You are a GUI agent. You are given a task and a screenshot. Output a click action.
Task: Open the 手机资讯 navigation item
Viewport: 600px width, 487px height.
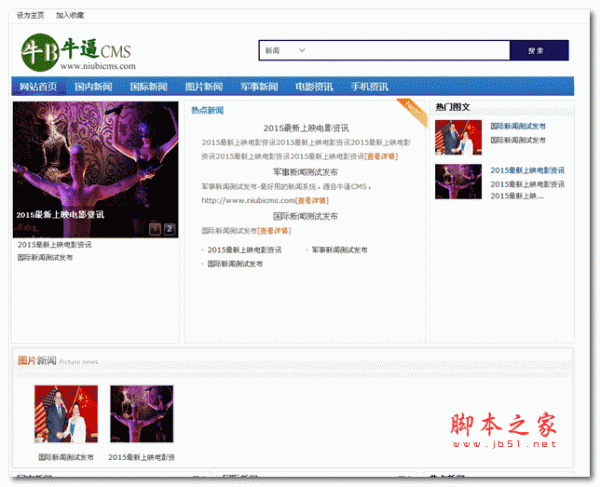(x=369, y=86)
